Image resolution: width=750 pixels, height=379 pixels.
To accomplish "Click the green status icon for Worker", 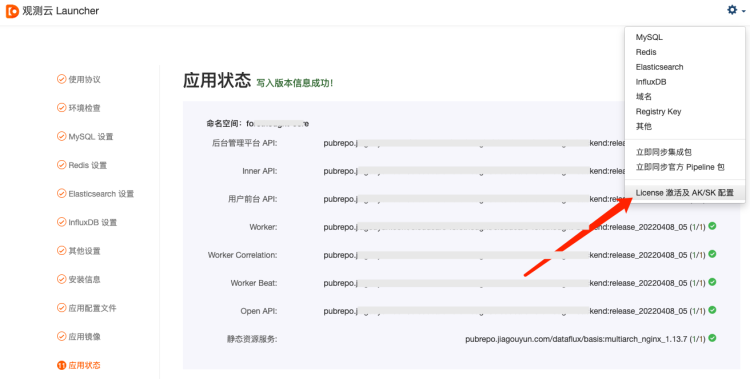I will 712,226.
